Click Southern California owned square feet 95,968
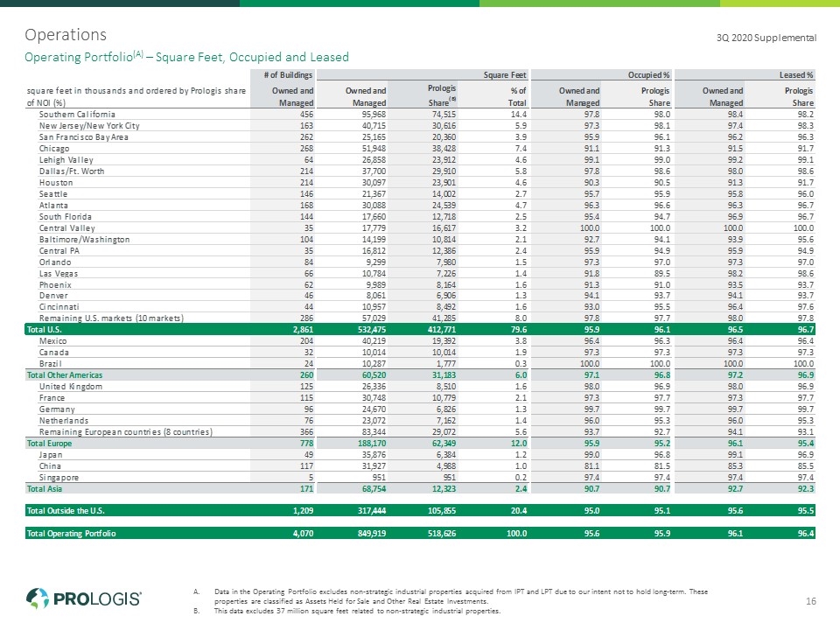Image resolution: width=840 pixels, height=630 pixels. (373, 114)
